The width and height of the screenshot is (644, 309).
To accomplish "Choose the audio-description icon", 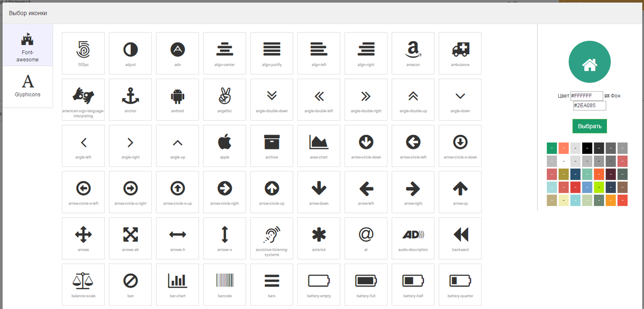I will [x=413, y=238].
